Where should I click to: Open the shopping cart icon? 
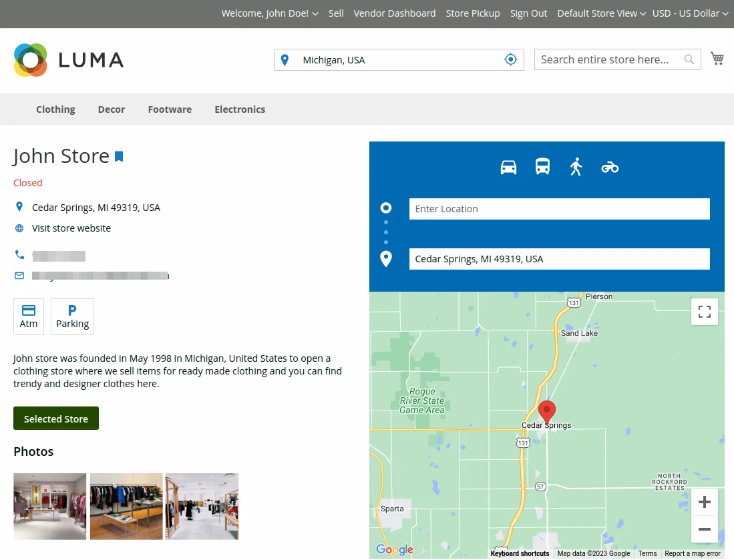(717, 59)
